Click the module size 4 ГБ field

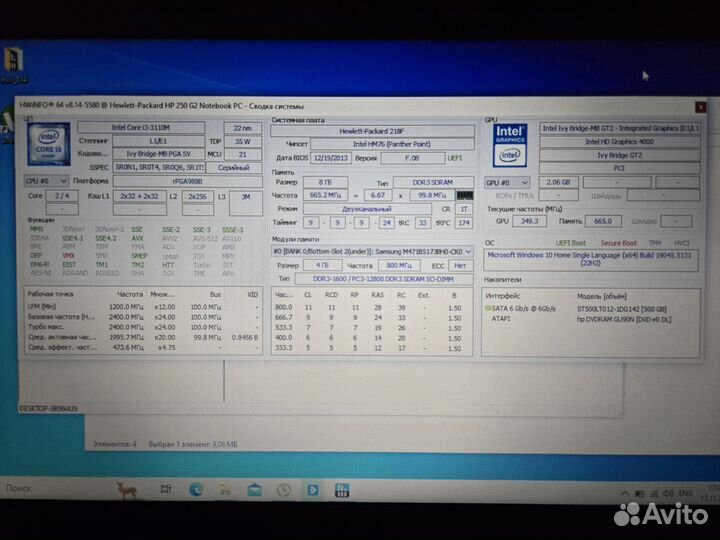point(322,265)
